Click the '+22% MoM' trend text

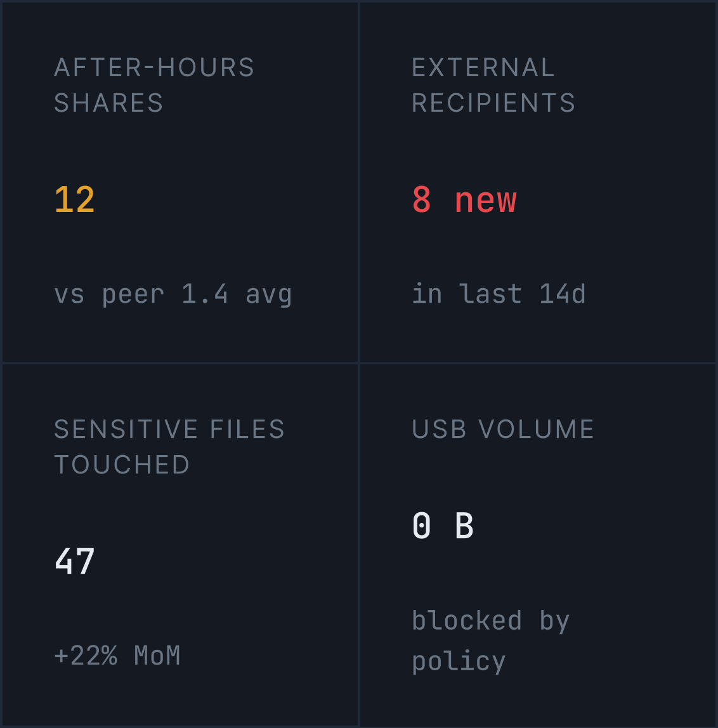[117, 656]
